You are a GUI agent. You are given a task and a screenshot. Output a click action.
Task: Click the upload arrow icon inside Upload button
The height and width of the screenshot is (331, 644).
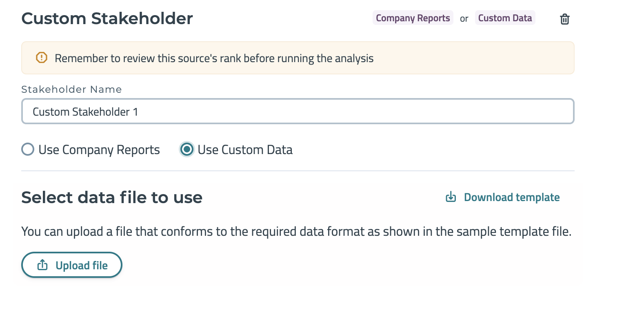click(42, 265)
